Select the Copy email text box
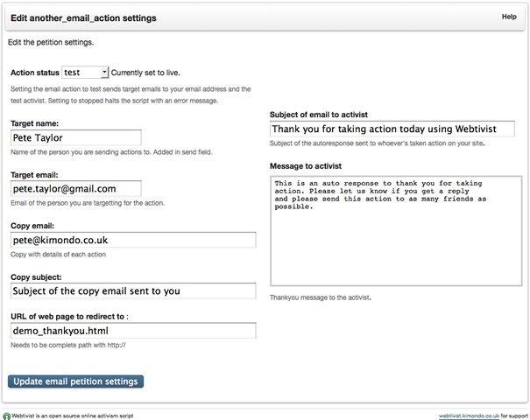The width and height of the screenshot is (530, 420). pyautogui.click(x=132, y=239)
